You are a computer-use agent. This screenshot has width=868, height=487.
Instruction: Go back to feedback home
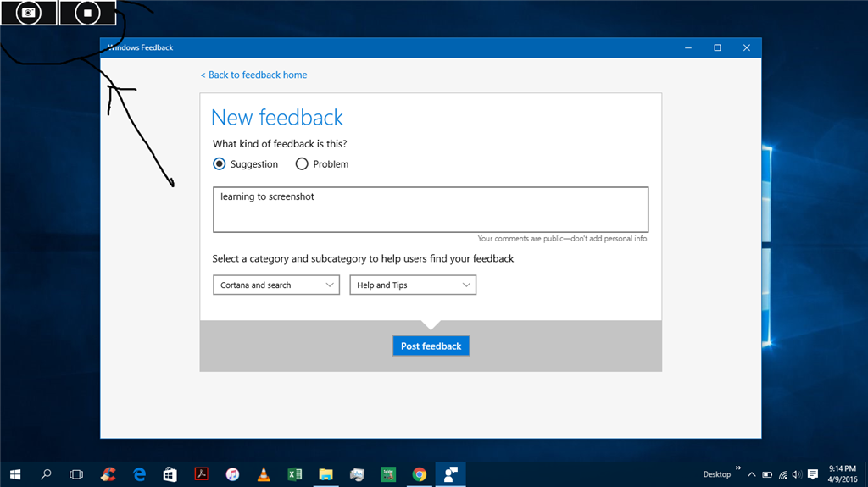pos(253,75)
